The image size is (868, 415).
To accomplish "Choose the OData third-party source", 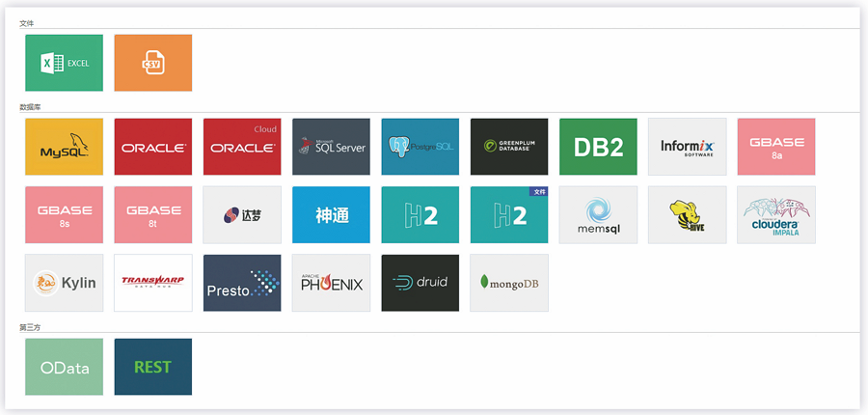I will click(x=65, y=367).
